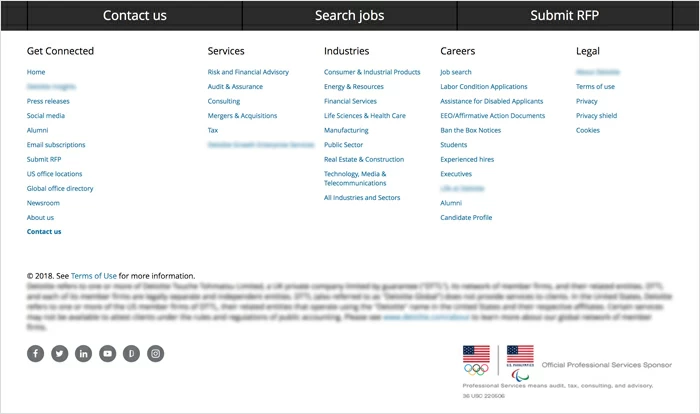Open the YouTube channel icon
Viewport: 700px width, 414px height.
(x=107, y=353)
